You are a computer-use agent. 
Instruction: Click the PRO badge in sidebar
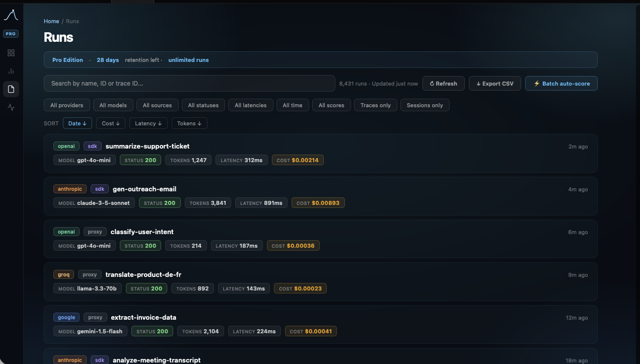[x=11, y=34]
